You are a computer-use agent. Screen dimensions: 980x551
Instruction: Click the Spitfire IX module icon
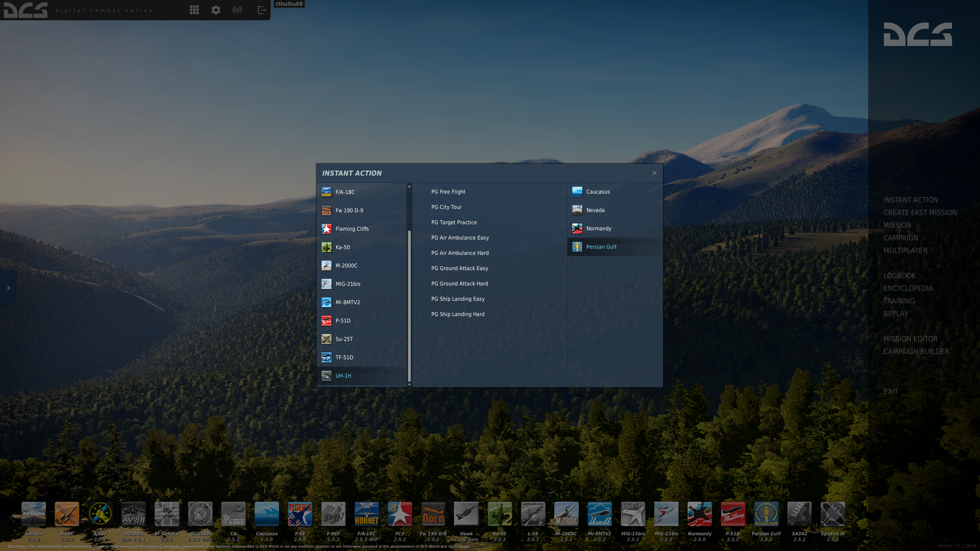pyautogui.click(x=833, y=514)
